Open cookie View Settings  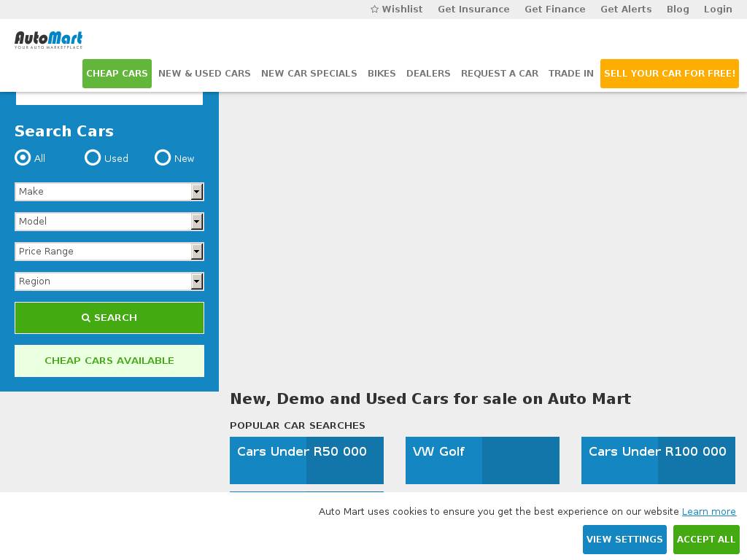624,540
